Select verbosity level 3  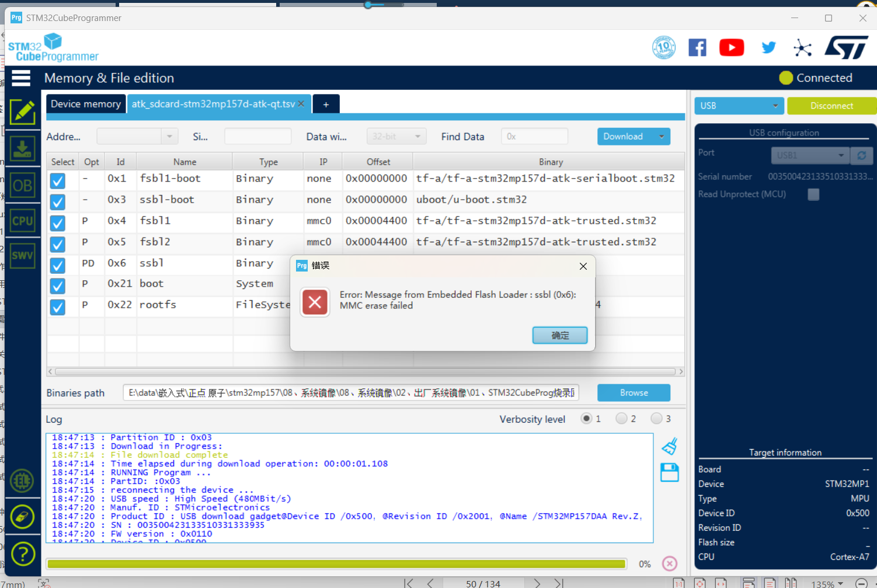click(656, 418)
